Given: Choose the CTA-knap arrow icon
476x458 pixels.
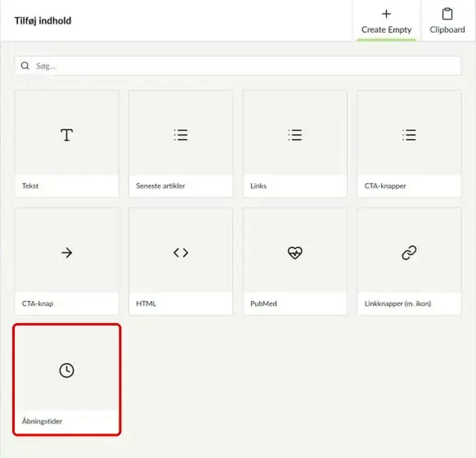Looking at the screenshot, I should click(66, 253).
